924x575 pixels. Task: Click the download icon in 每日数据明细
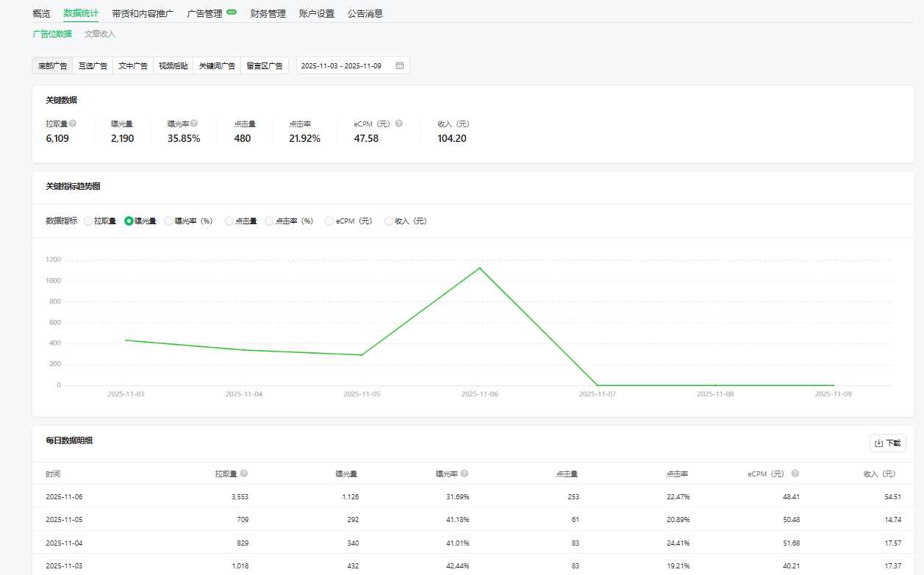[878, 443]
